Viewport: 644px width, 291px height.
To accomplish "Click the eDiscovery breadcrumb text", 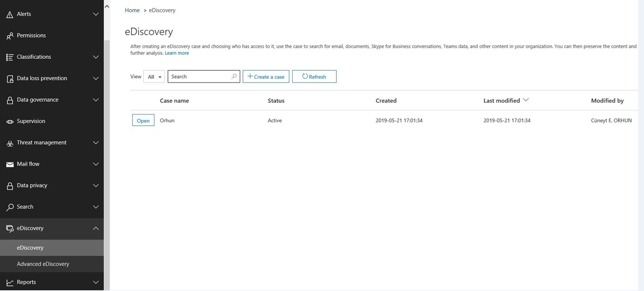I will tap(162, 10).
